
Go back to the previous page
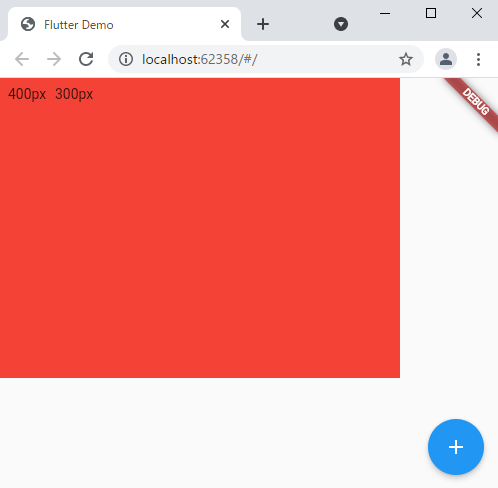pos(22,59)
